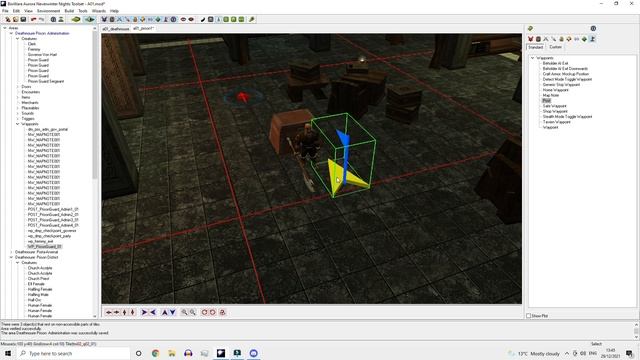The width and height of the screenshot is (640, 360).
Task: Toggle waypoint visibility in the main toolbar
Action: tap(166, 19)
